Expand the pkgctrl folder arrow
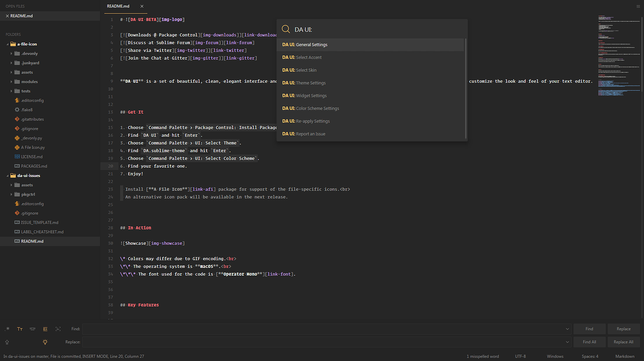This screenshot has width=644, height=361. 11,194
